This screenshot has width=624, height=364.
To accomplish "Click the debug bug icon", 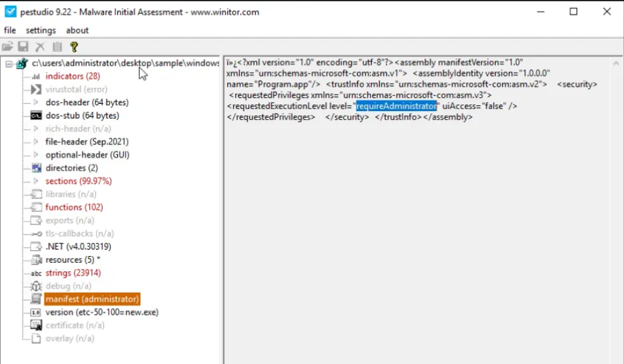I will 36,286.
